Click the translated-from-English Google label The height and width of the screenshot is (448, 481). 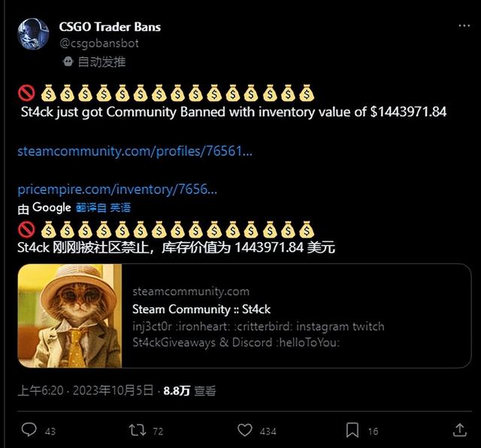(103, 207)
